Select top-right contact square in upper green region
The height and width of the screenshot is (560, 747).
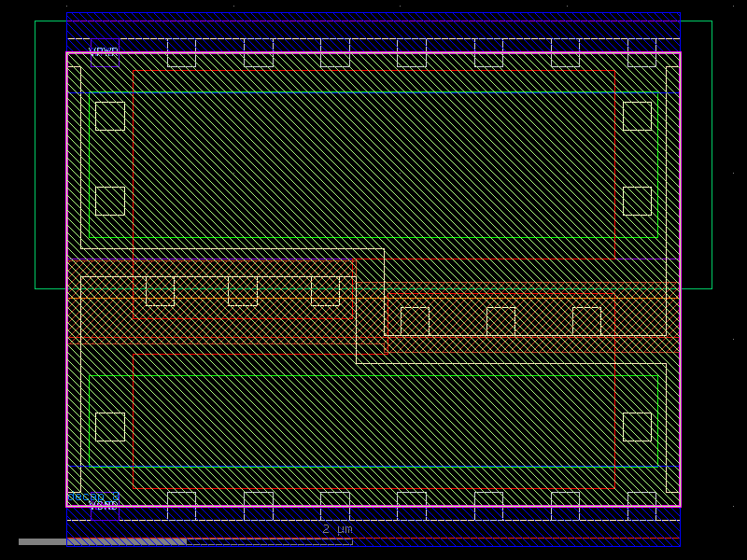[x=637, y=116]
